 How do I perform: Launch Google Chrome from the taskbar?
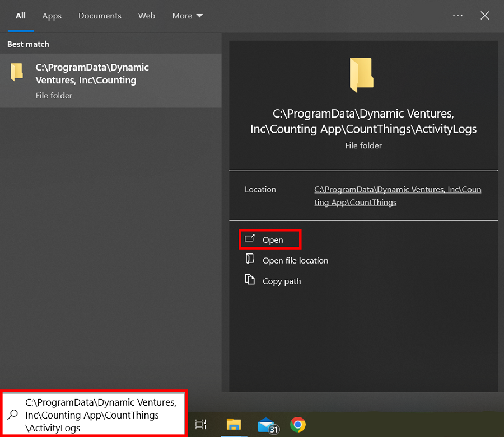[298, 425]
